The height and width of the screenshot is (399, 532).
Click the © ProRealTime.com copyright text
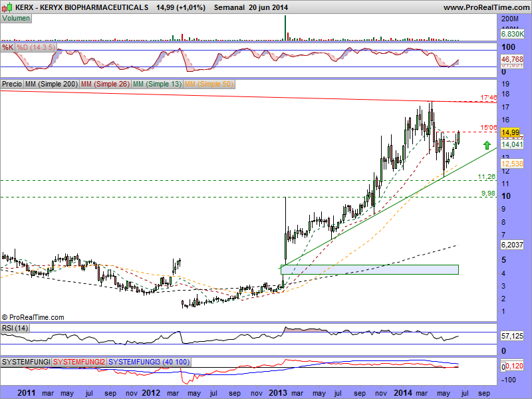point(33,318)
